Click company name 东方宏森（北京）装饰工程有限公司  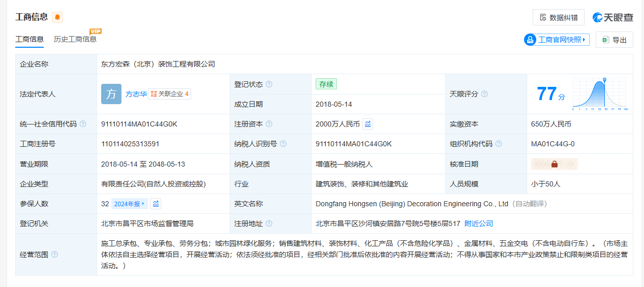(158, 64)
